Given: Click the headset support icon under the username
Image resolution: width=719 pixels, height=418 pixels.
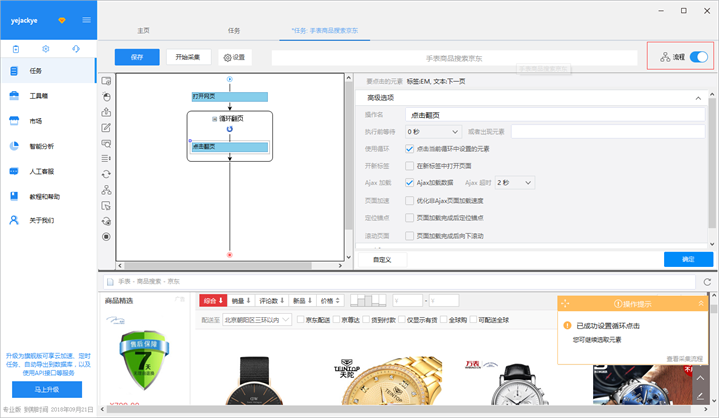Looking at the screenshot, I should tap(76, 49).
